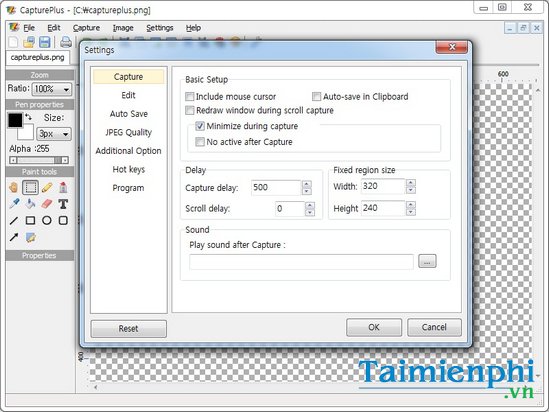
Task: Select the Text tool
Action: click(63, 204)
